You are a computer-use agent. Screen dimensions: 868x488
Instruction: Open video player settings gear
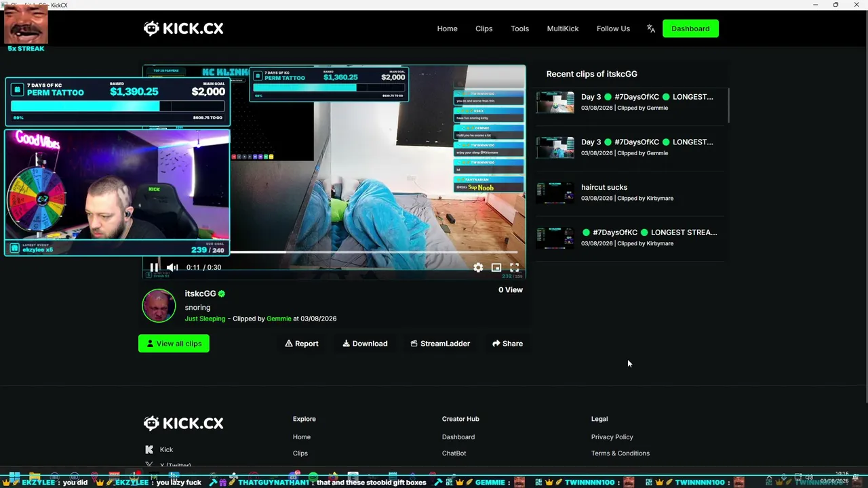[x=478, y=268]
